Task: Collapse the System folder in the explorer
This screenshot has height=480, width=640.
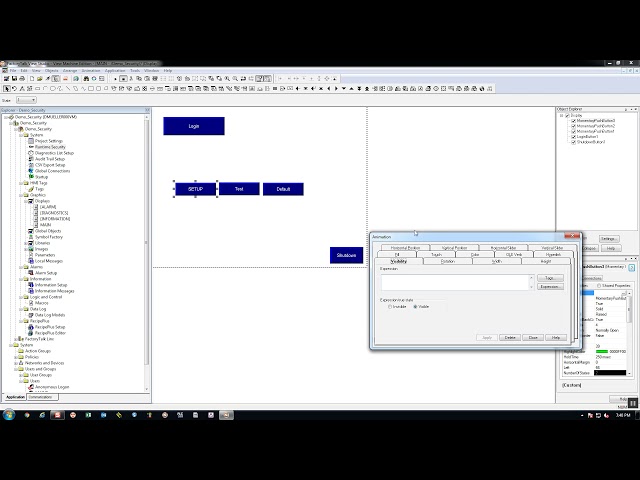Action: 21,135
